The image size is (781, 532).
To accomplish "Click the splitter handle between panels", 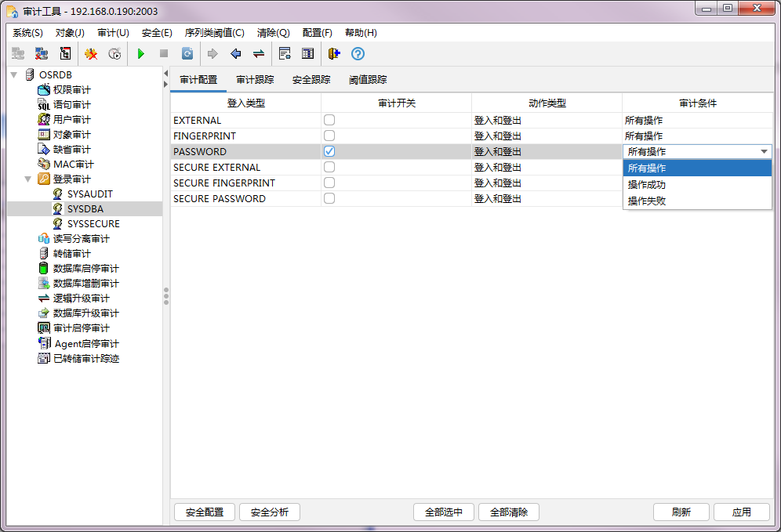I will point(165,296).
